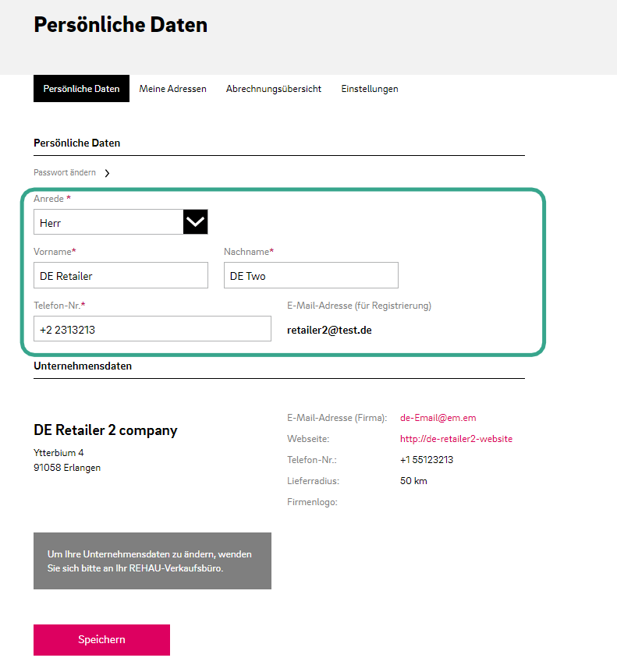Viewport: 617px width, 672px height.
Task: Click the Passwort ändern link
Action: pyautogui.click(x=65, y=172)
